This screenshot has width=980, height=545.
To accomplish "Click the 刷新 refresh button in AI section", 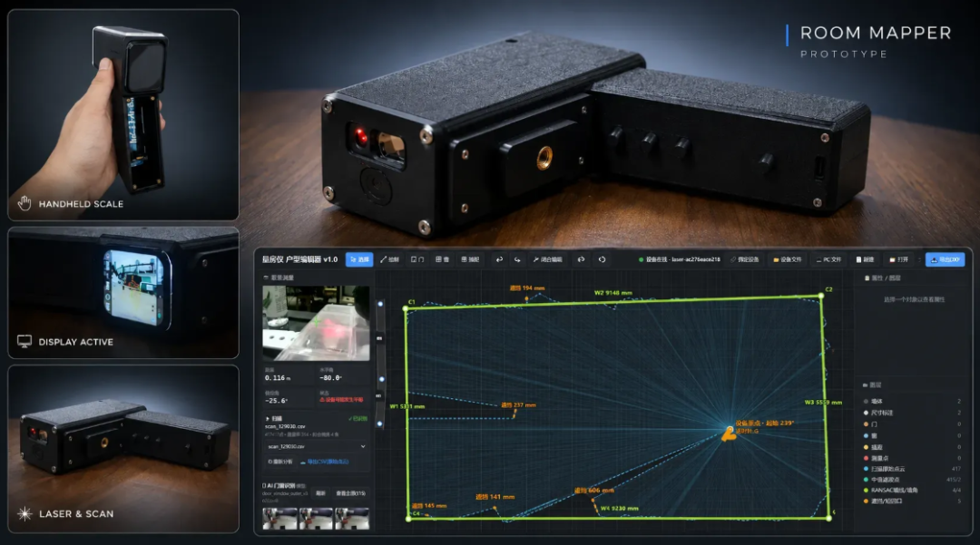I will pos(320,493).
